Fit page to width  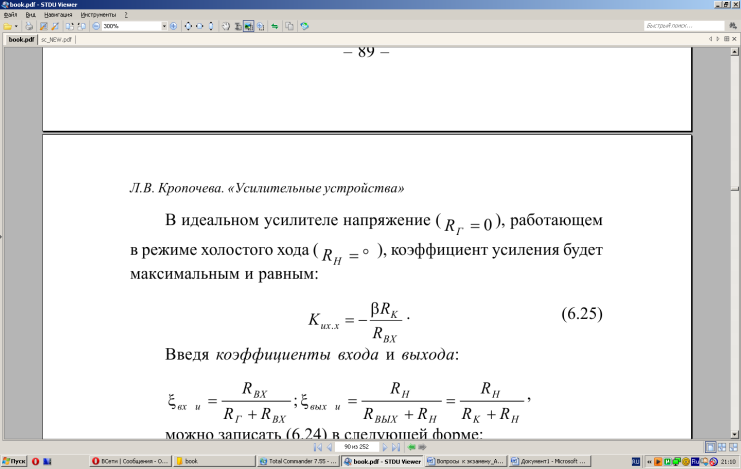click(x=199, y=26)
